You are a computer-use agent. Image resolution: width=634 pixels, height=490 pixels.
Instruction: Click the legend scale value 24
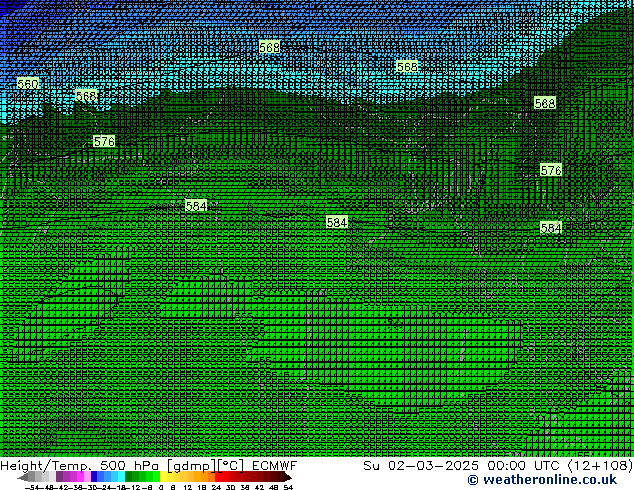click(216, 487)
